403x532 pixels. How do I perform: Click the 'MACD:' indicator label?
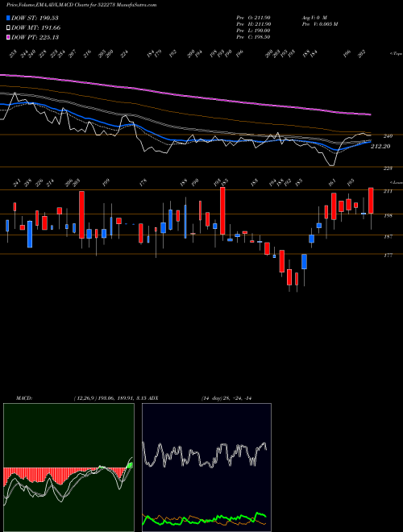(24, 398)
